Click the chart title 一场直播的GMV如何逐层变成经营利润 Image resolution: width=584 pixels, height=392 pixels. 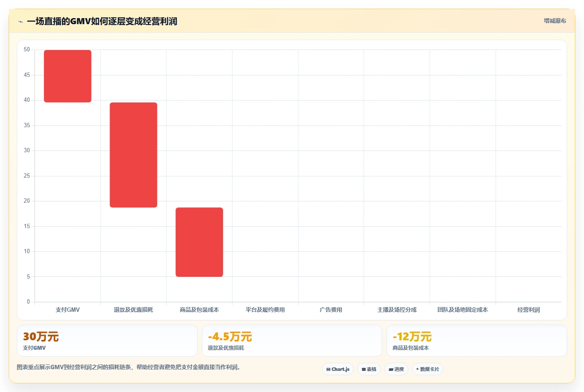click(x=102, y=21)
